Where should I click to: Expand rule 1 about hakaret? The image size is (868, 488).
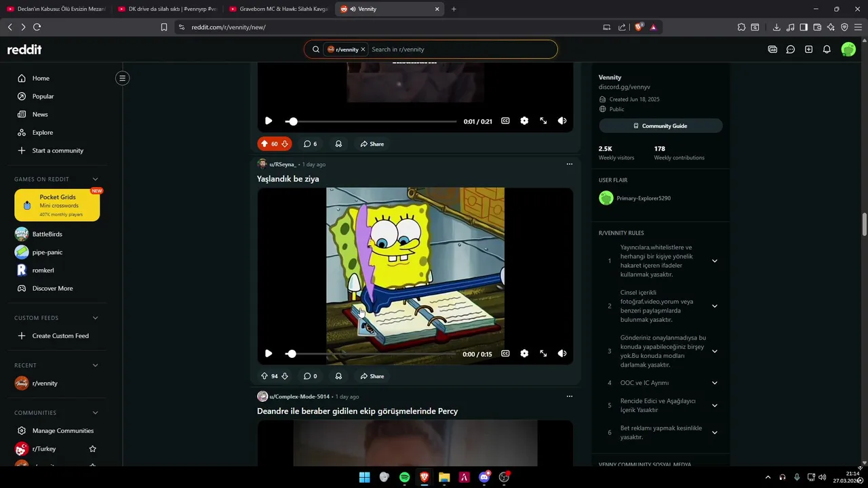[714, 261]
